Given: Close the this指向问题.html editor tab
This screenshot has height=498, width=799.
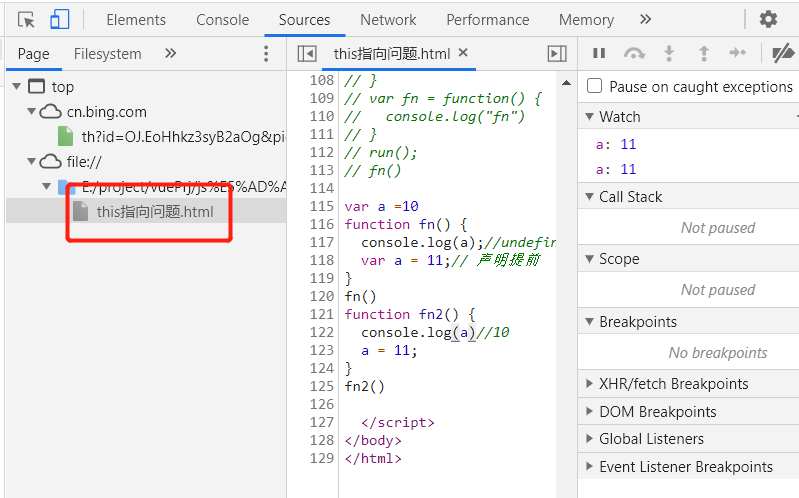Looking at the screenshot, I should (x=463, y=53).
